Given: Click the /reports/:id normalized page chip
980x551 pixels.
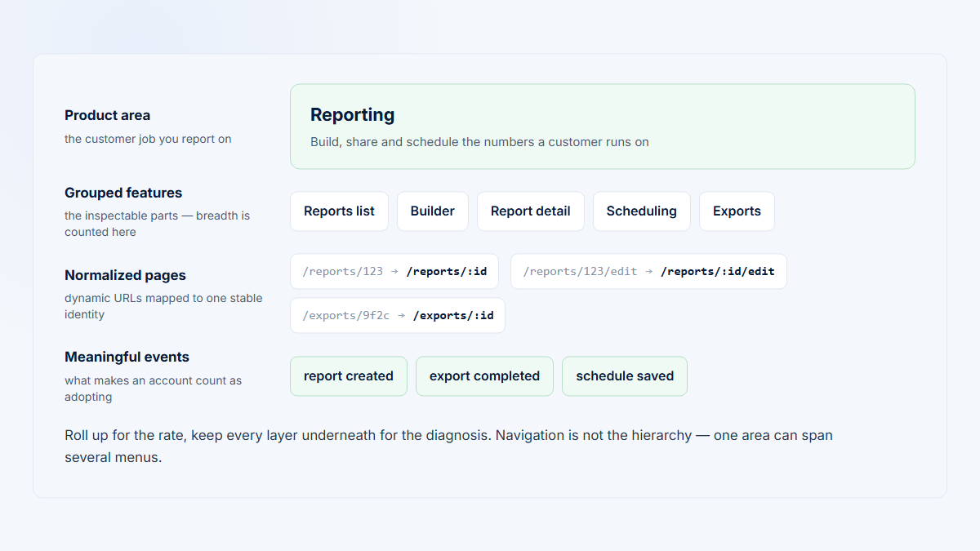Looking at the screenshot, I should pos(394,271).
